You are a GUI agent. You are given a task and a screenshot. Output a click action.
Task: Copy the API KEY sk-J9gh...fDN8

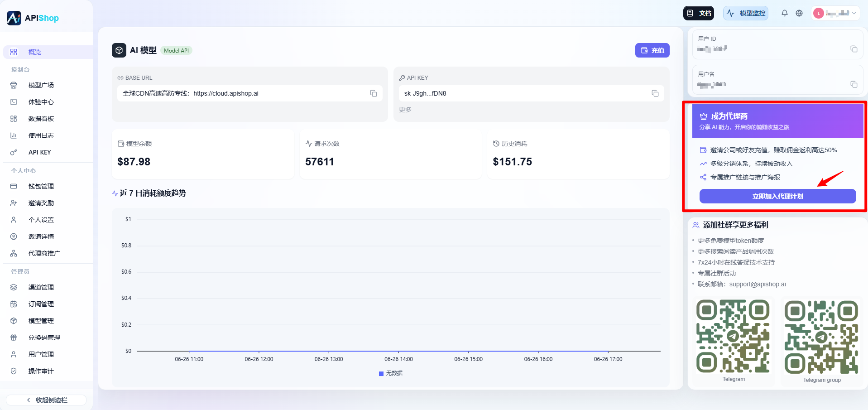[655, 93]
